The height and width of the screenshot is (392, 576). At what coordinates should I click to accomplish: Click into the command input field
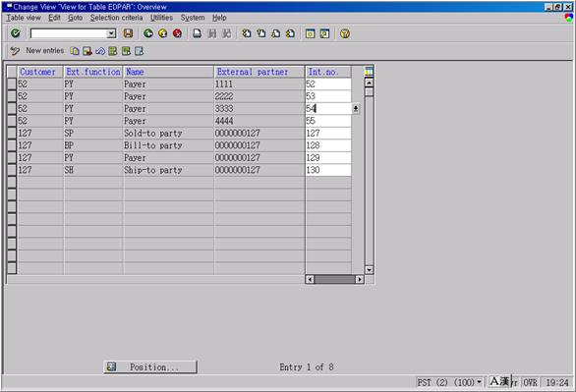69,33
